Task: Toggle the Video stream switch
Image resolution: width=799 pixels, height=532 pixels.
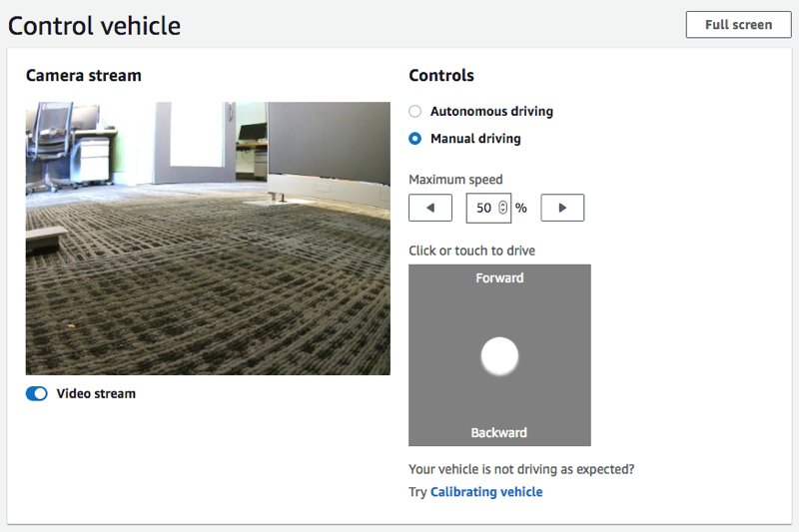Action: click(x=36, y=393)
